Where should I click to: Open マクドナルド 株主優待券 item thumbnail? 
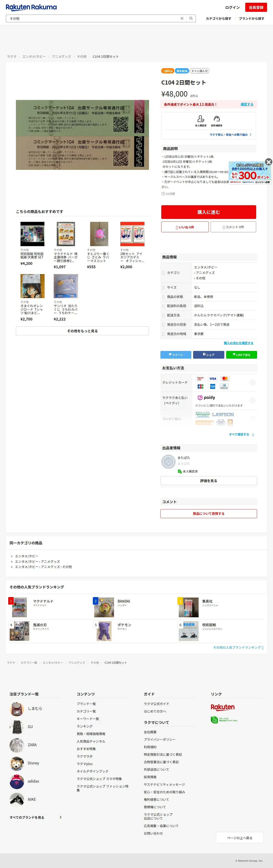tap(66, 234)
